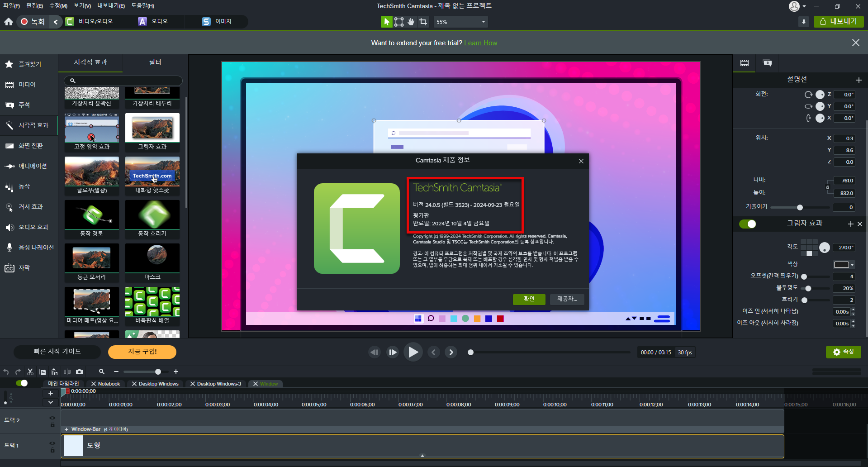Click the download arrow icon by Export
Screen dimensions: 868x467
tap(803, 22)
